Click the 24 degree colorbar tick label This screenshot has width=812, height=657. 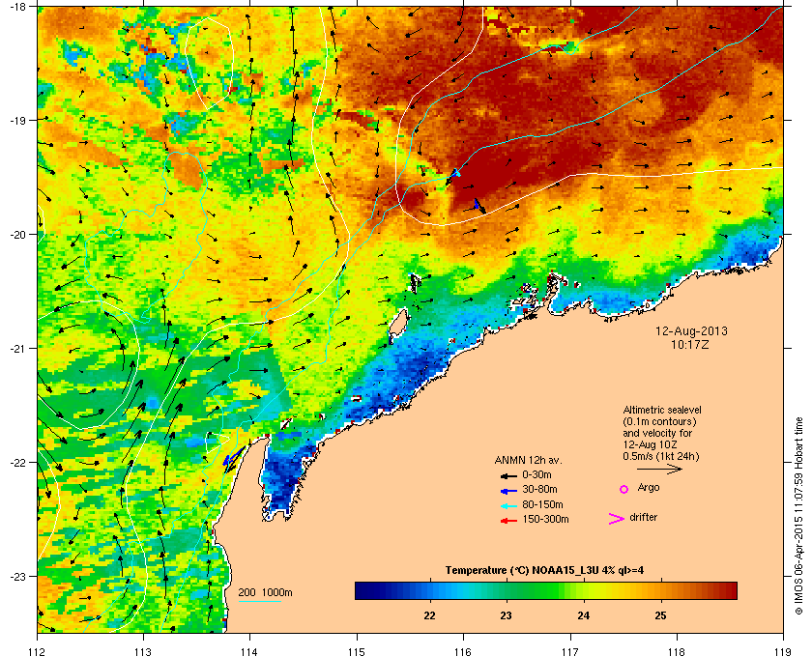584,615
